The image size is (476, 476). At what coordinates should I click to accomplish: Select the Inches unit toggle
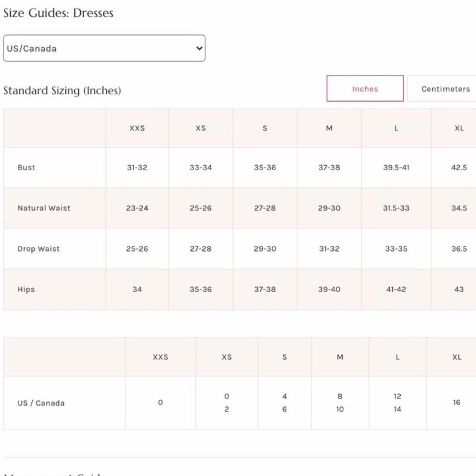click(x=365, y=89)
